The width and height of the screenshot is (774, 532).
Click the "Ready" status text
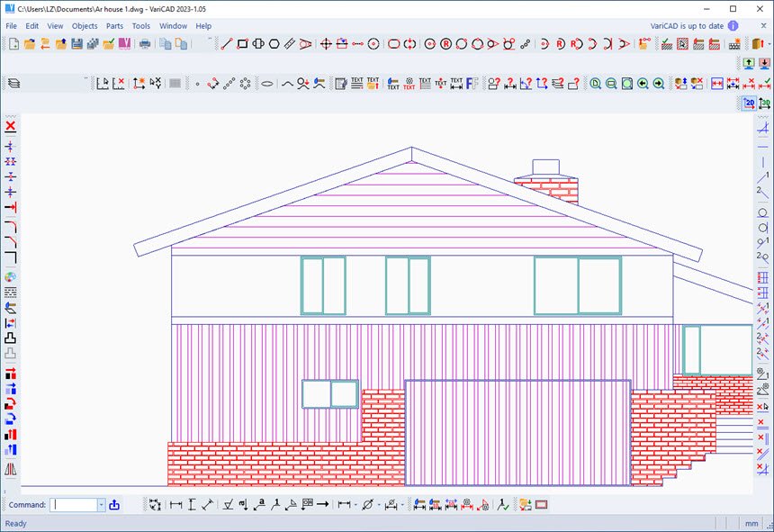tap(16, 523)
